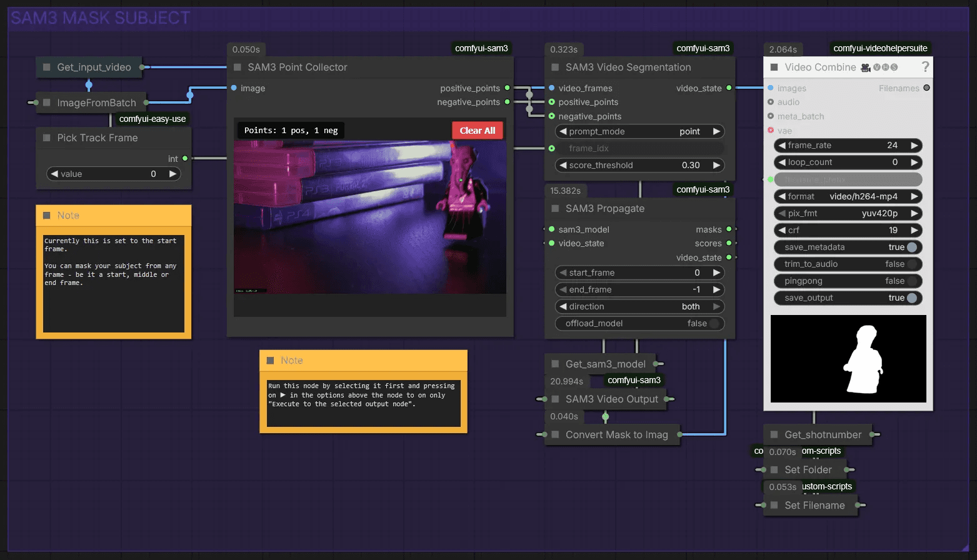This screenshot has height=560, width=977.
Task: Click the comfyui-sam3 badge above Point Collector
Action: [481, 48]
